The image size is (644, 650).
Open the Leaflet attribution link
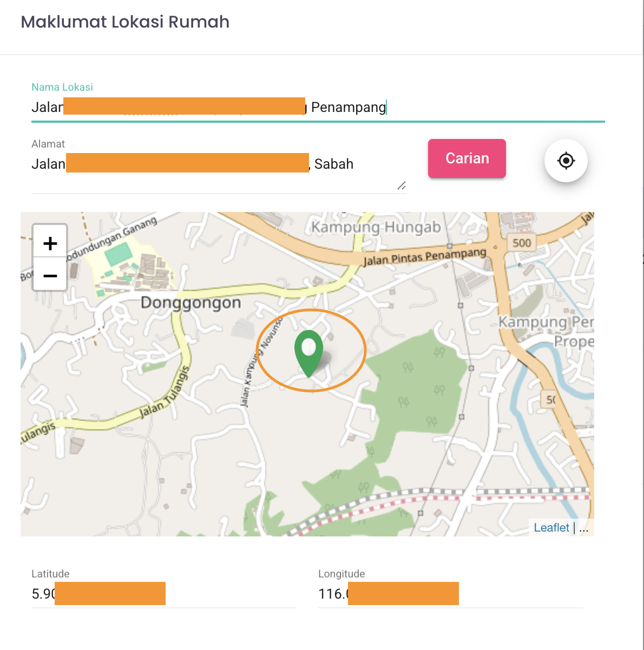[x=551, y=528]
